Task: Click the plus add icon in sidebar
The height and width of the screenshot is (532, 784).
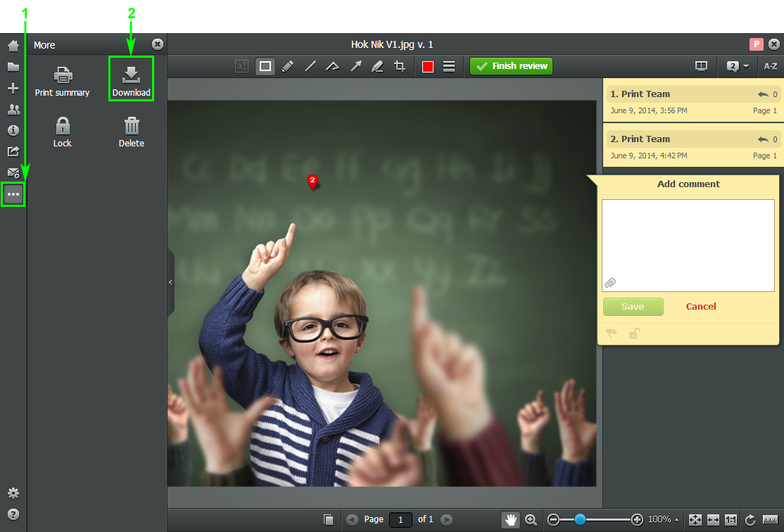Action: coord(13,89)
